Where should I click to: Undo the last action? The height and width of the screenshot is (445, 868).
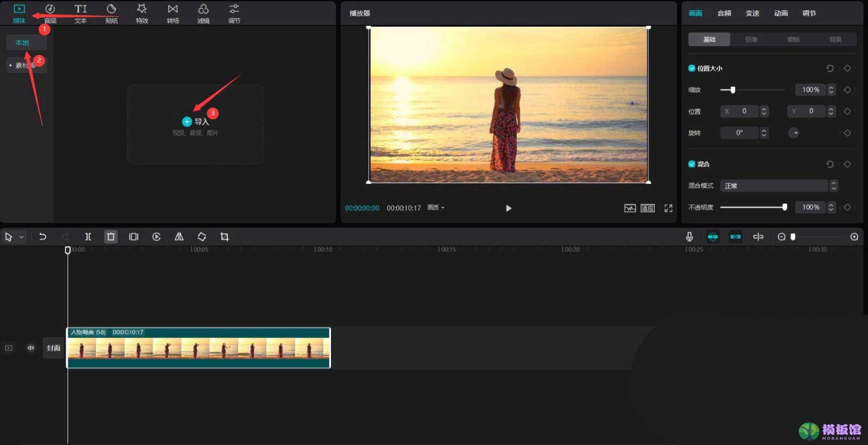click(42, 237)
